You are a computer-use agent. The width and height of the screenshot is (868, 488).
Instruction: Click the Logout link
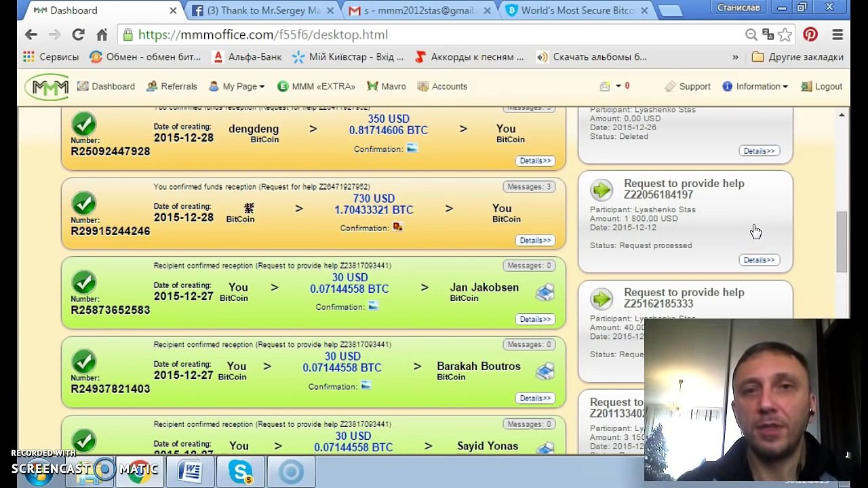click(822, 87)
